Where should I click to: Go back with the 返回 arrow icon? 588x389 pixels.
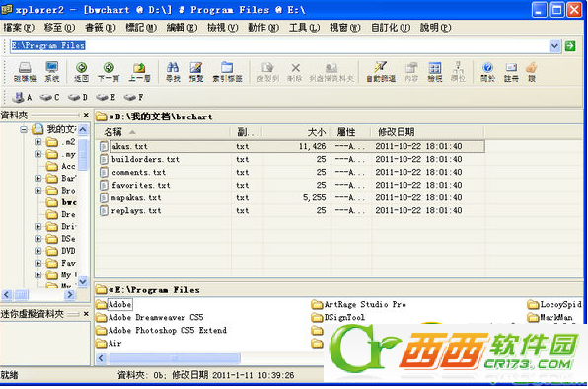(81, 71)
